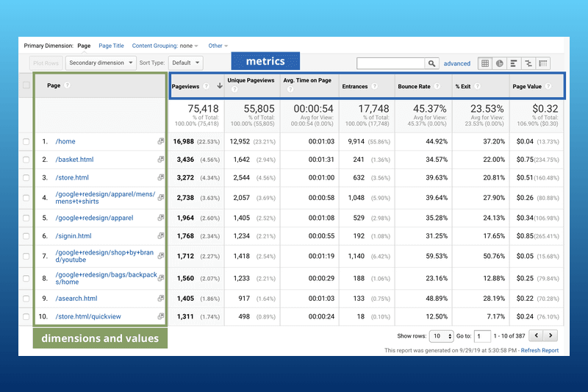Tick the checkbox for /home row

pos(26,142)
